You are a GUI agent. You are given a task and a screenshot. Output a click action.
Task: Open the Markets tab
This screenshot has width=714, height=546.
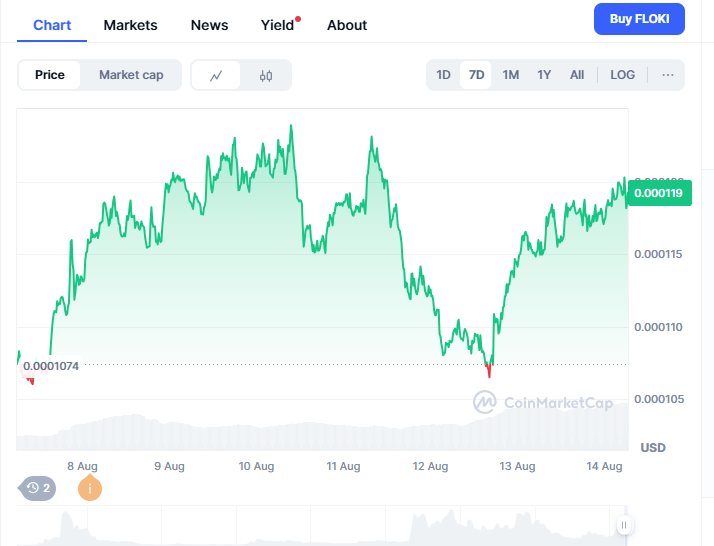130,25
